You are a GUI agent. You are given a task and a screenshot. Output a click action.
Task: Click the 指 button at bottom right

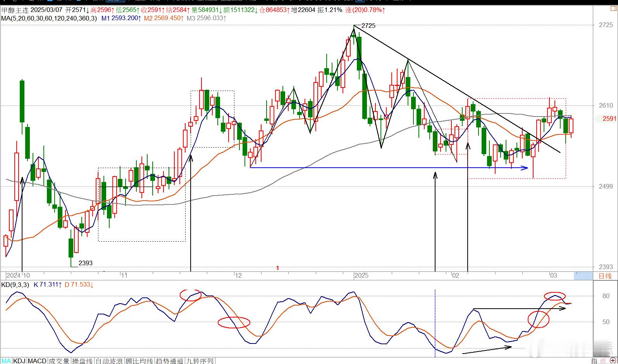tap(594, 361)
